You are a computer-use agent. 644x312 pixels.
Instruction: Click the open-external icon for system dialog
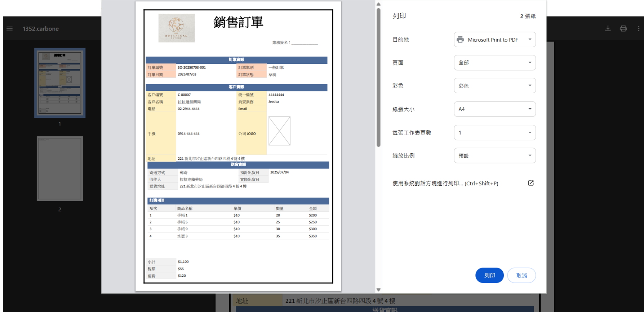530,183
